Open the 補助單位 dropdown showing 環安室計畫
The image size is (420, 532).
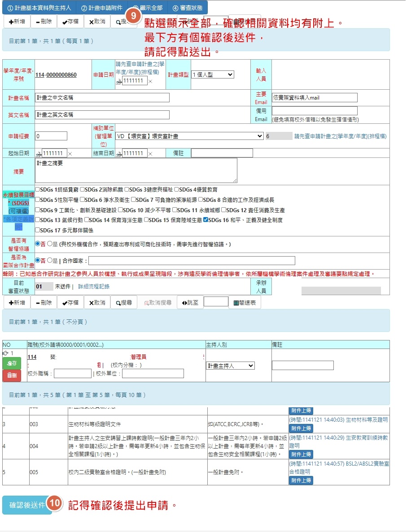pos(189,136)
